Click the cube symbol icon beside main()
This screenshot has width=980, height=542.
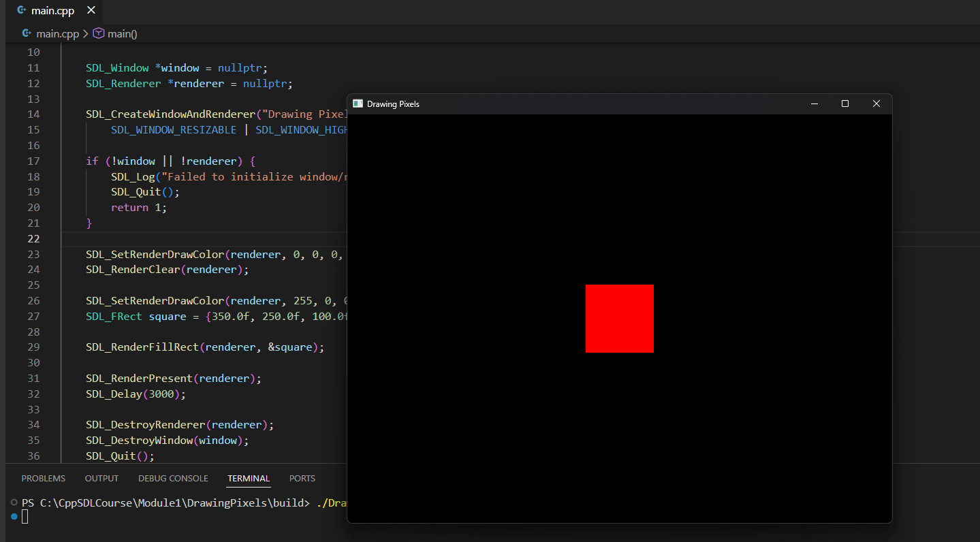pos(99,33)
